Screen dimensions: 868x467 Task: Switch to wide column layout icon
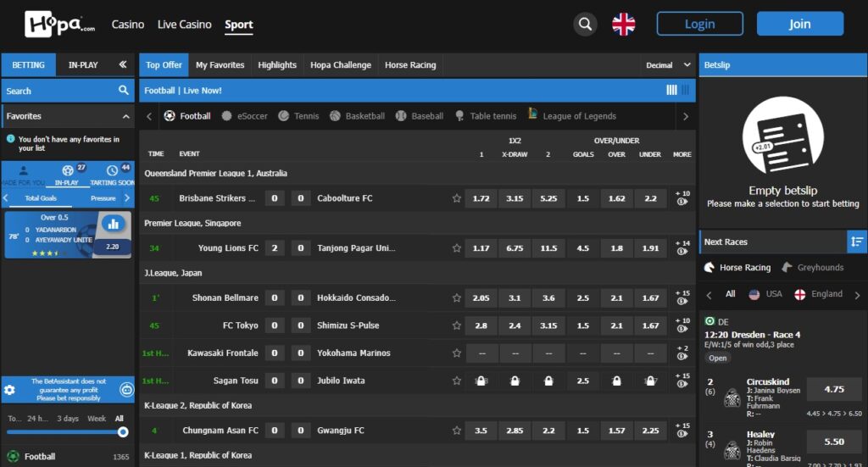[x=671, y=90]
